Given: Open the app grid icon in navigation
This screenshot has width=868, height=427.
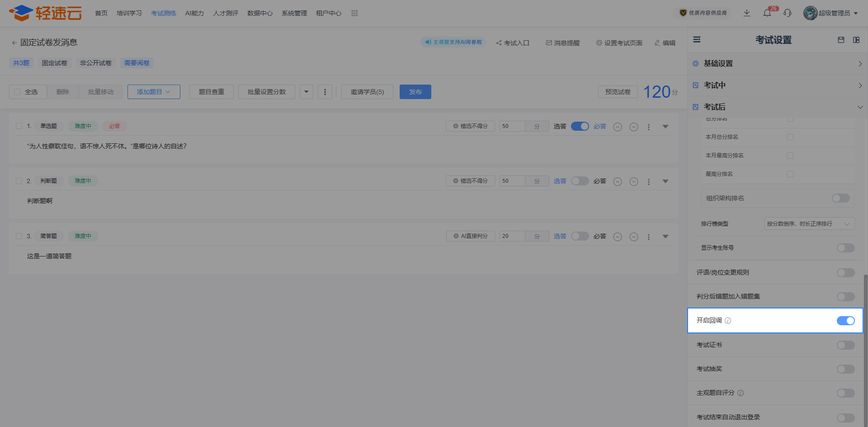Looking at the screenshot, I should [x=354, y=13].
